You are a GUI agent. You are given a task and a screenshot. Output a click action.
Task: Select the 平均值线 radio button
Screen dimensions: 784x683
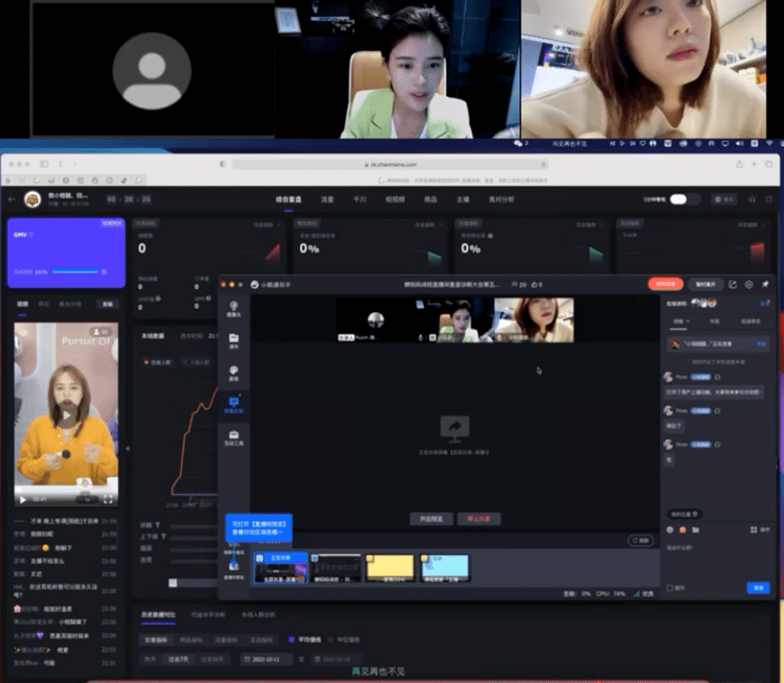[x=292, y=639]
